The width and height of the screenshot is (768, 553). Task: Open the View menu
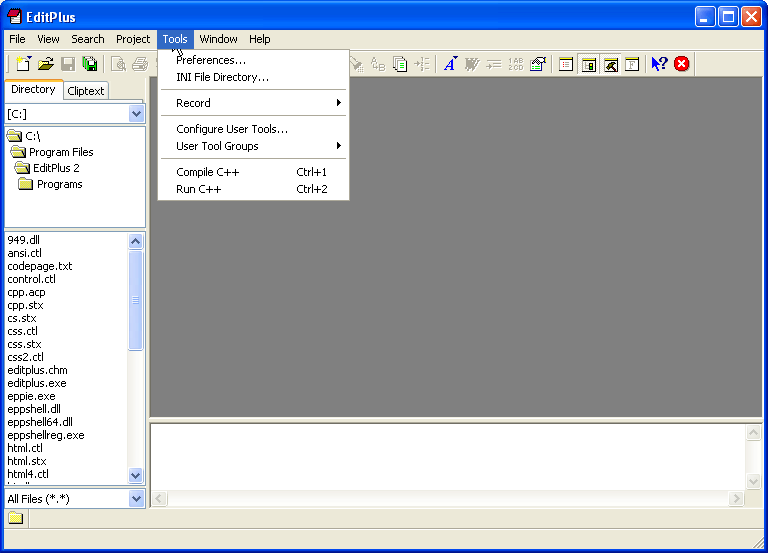[x=48, y=39]
